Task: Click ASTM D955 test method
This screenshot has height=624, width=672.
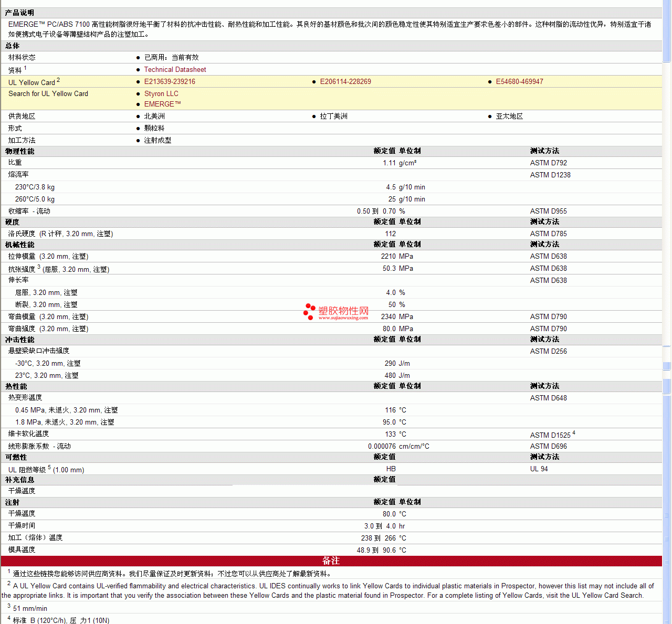Action: (549, 211)
